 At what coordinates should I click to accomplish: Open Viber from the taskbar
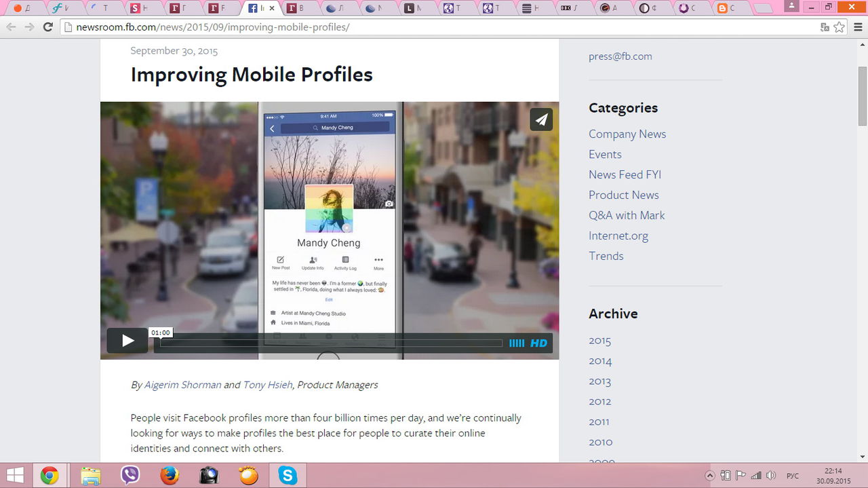pos(130,476)
